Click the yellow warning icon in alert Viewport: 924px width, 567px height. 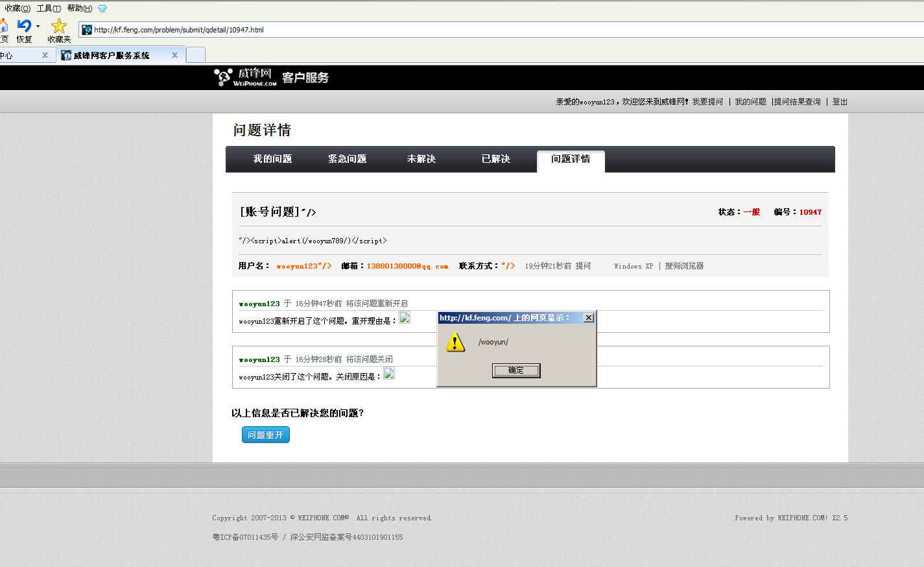click(455, 342)
